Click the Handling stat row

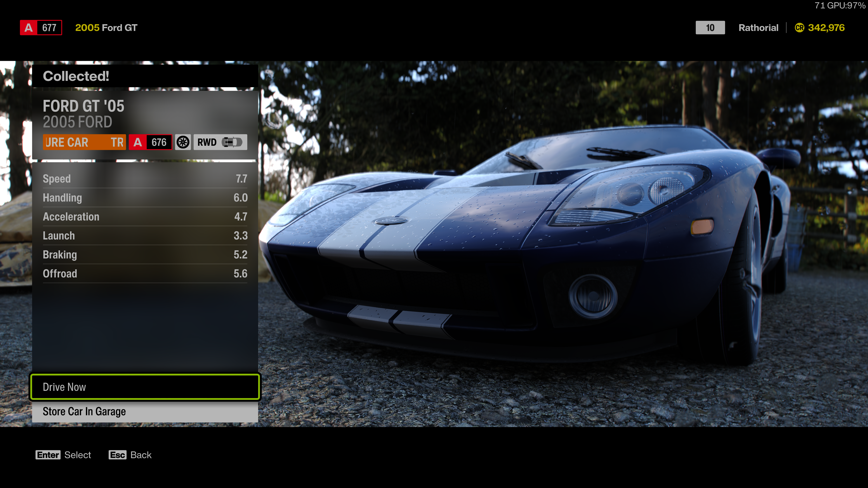pos(145,198)
